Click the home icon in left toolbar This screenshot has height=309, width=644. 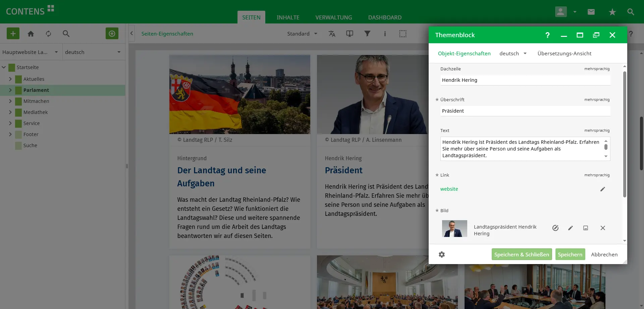point(31,34)
